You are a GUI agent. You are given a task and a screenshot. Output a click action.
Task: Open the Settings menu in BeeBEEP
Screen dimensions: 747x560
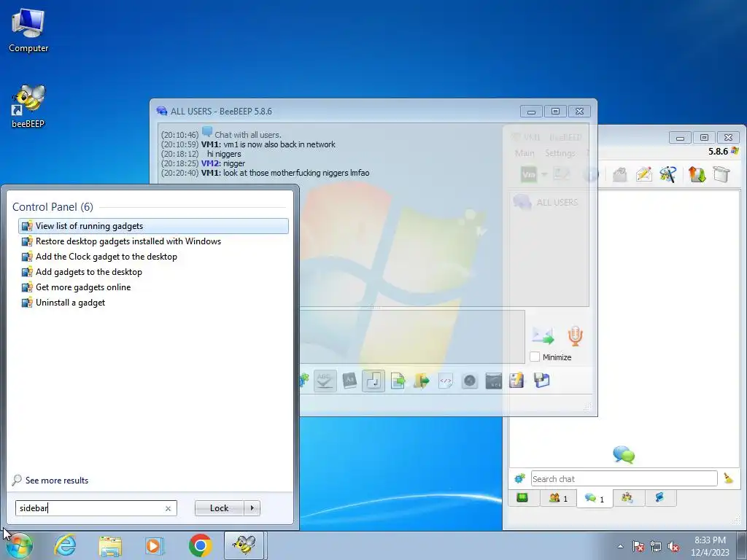click(560, 153)
